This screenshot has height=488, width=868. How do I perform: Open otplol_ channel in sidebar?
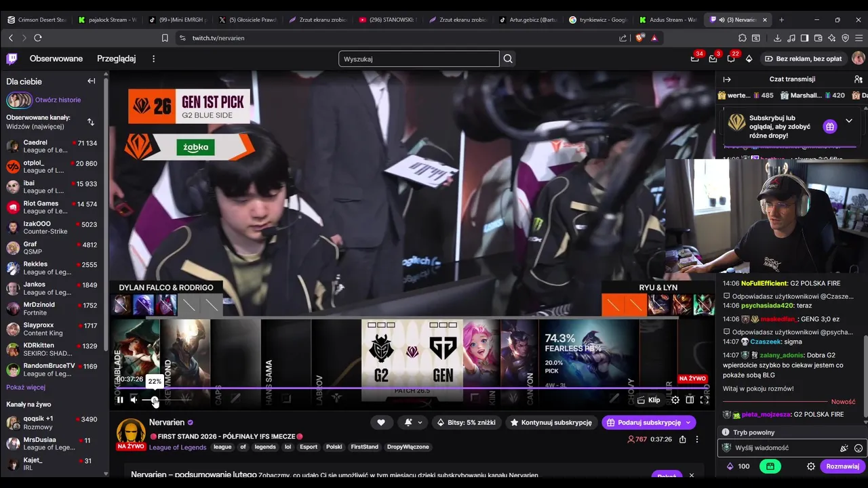tap(52, 167)
